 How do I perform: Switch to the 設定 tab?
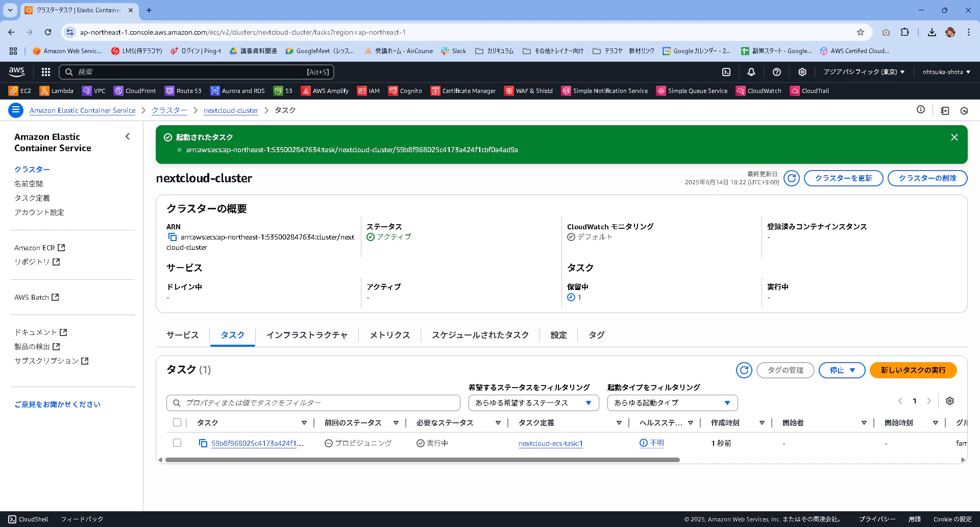[559, 335]
